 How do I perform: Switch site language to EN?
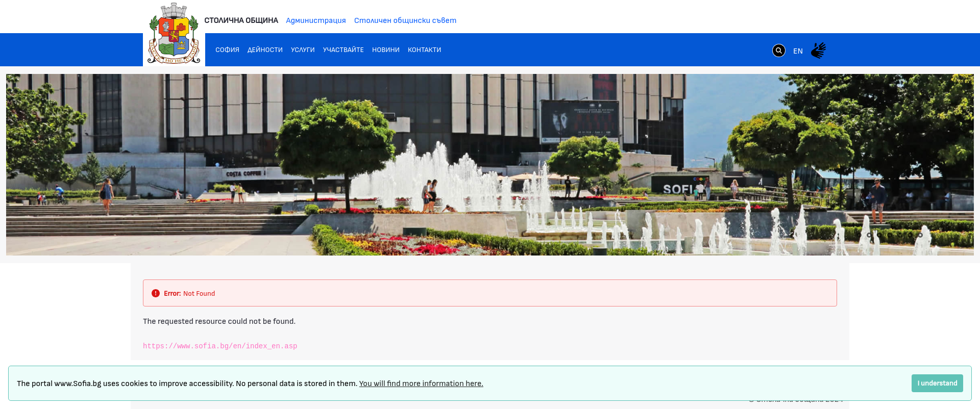[798, 51]
